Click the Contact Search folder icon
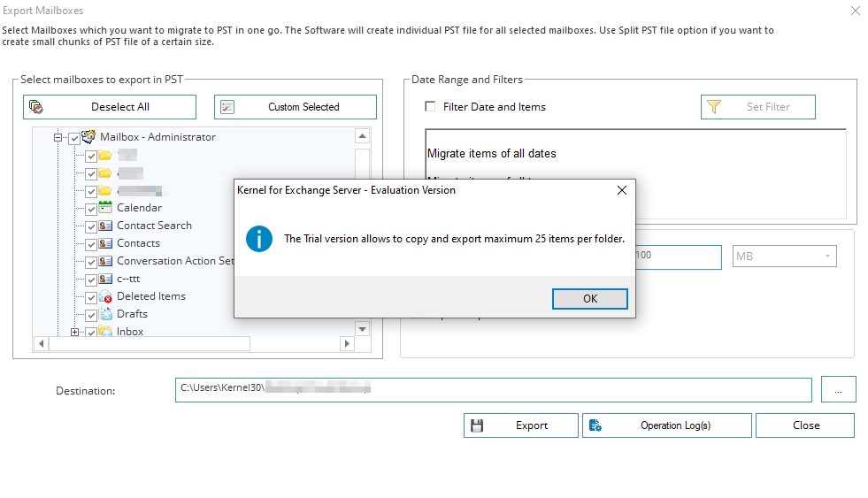Screen dimensions: 868x498 tap(105, 226)
